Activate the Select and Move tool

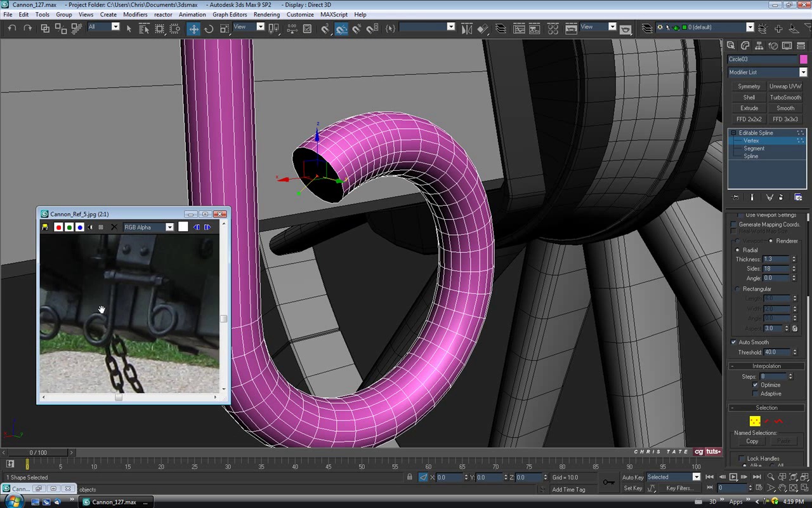tap(193, 29)
